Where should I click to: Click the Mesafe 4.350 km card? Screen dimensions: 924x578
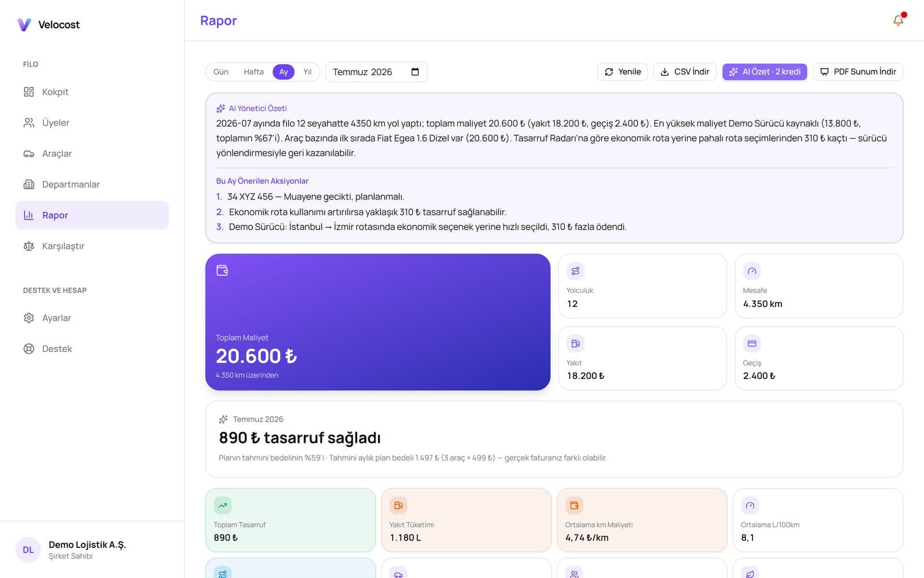[819, 286]
